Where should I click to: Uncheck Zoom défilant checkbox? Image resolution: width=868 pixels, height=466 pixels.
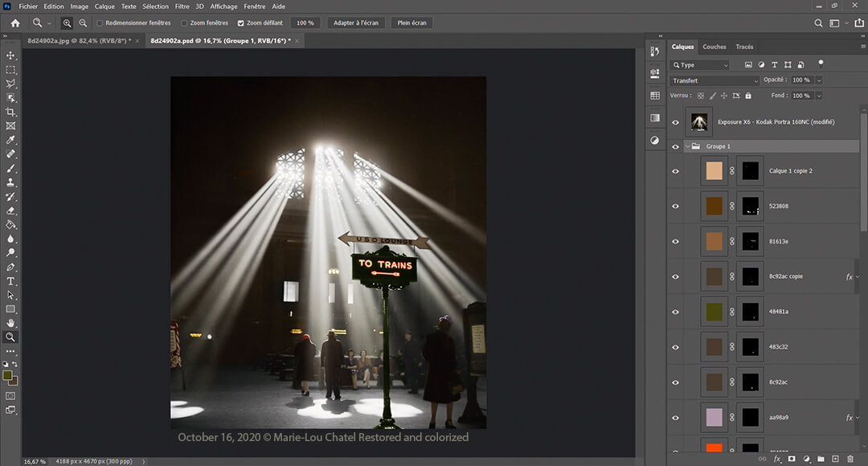241,23
